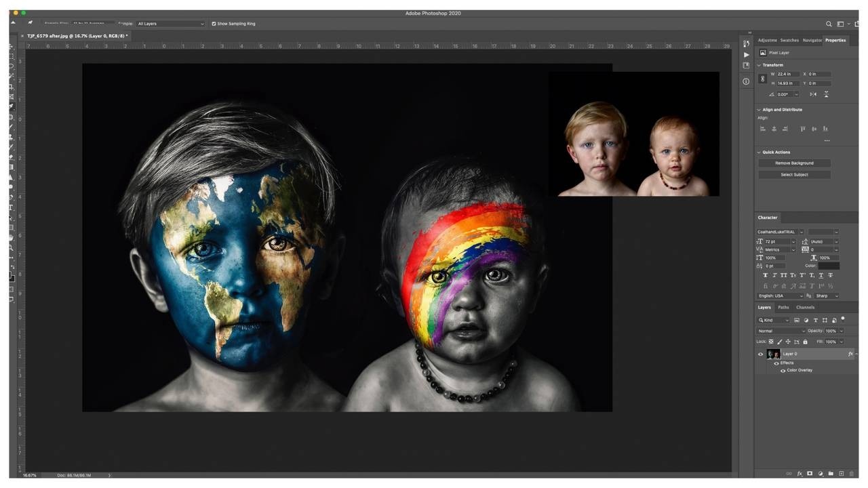Add a layer mask

tap(810, 474)
